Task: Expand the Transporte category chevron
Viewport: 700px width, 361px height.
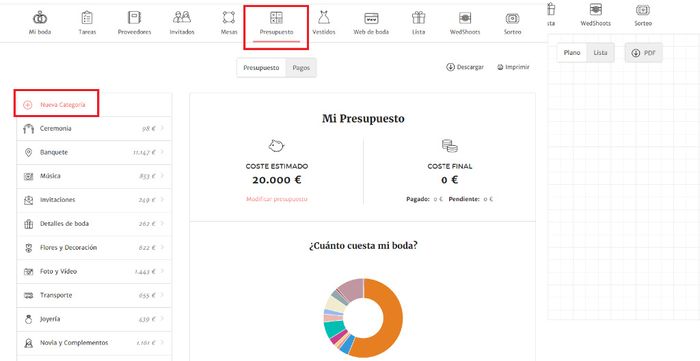Action: click(x=162, y=295)
